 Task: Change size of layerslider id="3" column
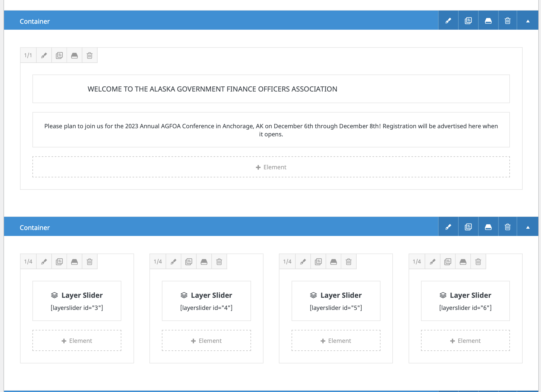(28, 262)
